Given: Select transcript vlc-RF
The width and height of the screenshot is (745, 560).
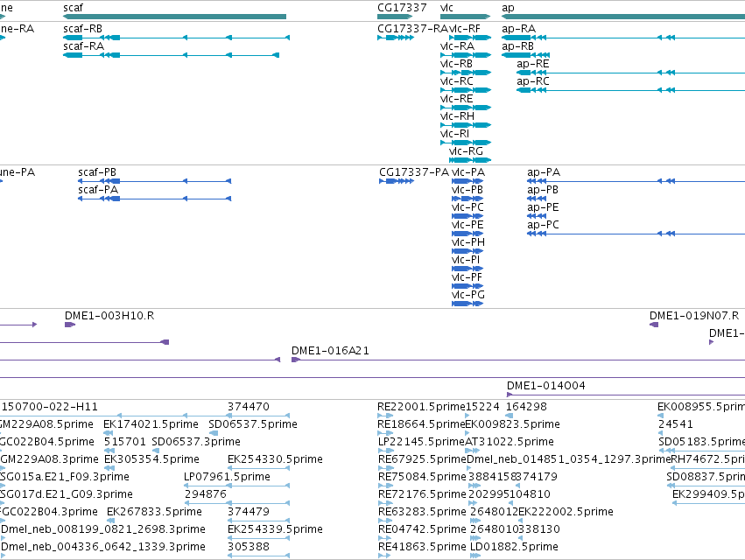Looking at the screenshot, I should click(x=465, y=29).
